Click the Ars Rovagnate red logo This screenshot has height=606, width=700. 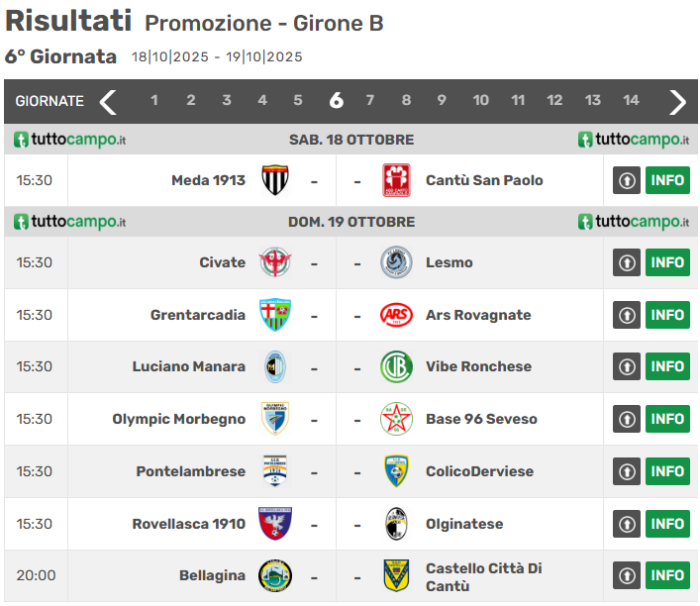pyautogui.click(x=396, y=315)
